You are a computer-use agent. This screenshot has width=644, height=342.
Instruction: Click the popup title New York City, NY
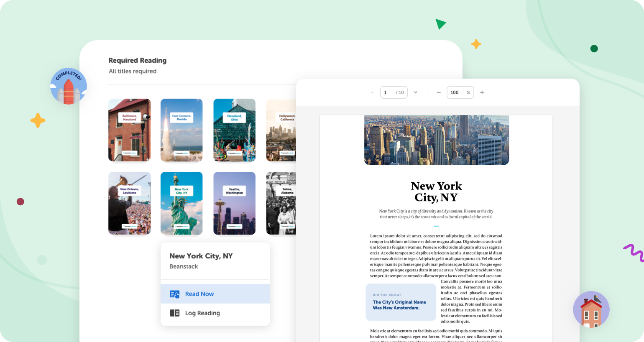click(201, 256)
